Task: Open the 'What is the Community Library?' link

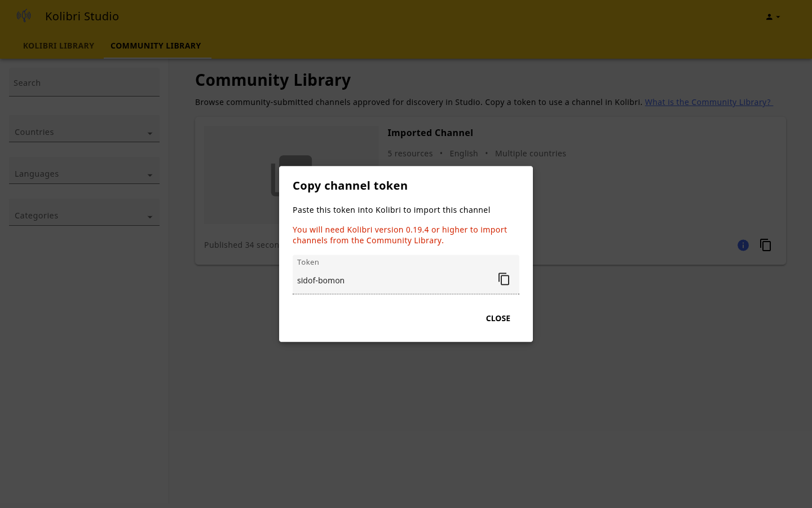Action: click(709, 102)
